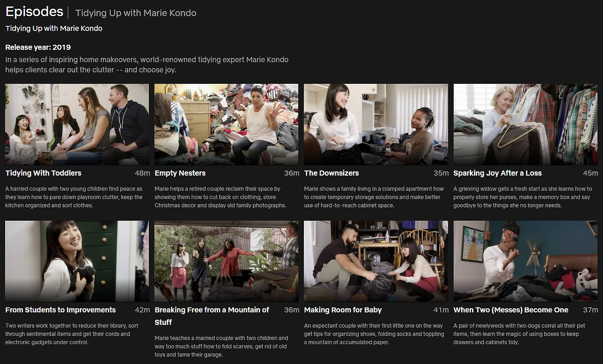
Task: Click the 'Release year: 2019' text
Action: (38, 47)
